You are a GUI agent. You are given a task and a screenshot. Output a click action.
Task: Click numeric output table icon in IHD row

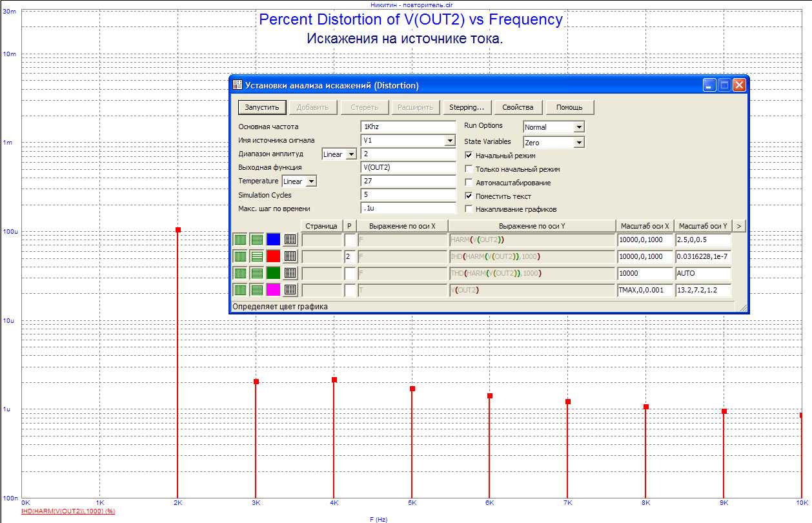pyautogui.click(x=290, y=256)
